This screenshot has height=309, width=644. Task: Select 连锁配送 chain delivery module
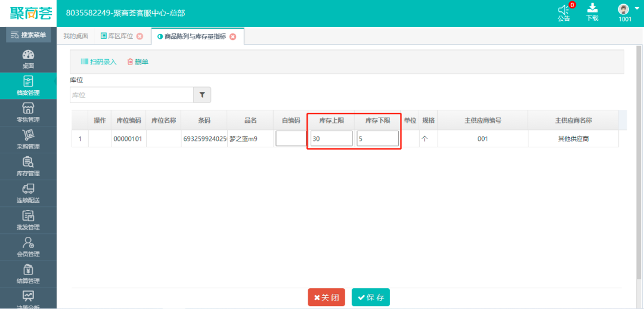(x=28, y=193)
